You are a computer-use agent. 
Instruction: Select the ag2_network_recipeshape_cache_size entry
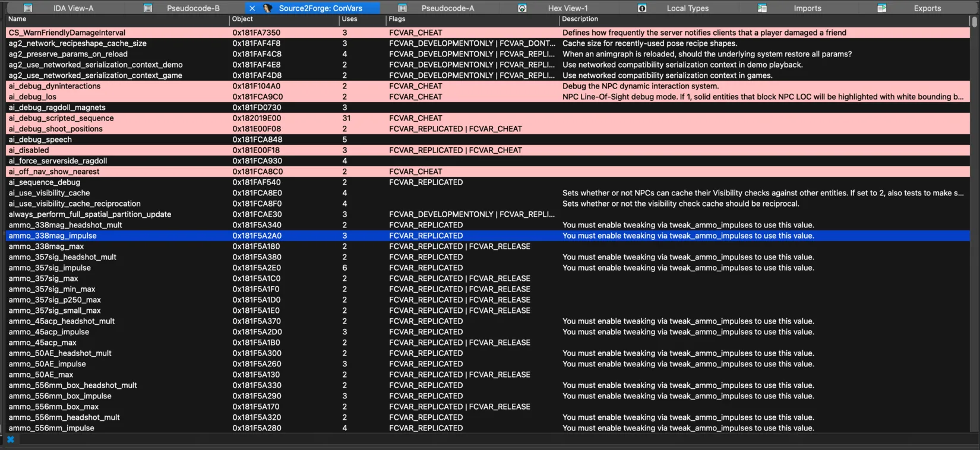(x=488, y=43)
